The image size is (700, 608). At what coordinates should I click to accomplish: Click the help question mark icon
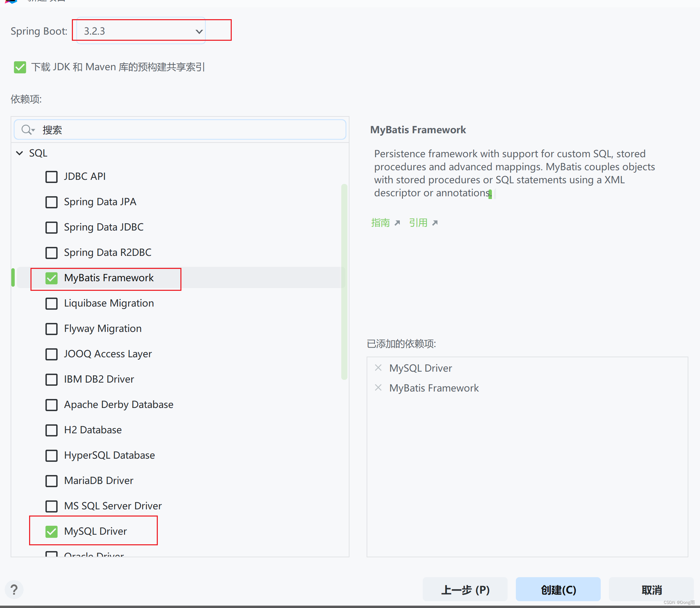click(14, 590)
